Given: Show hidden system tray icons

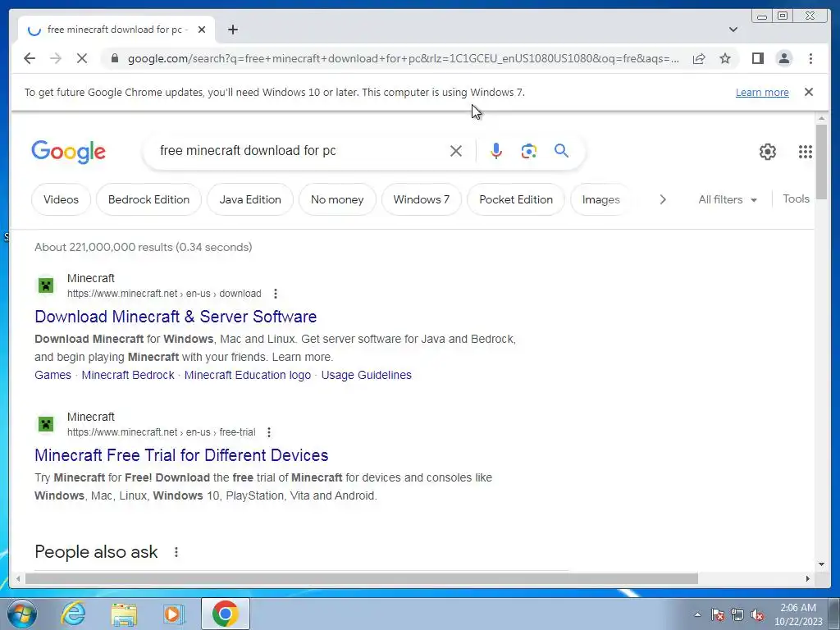Looking at the screenshot, I should [x=697, y=614].
